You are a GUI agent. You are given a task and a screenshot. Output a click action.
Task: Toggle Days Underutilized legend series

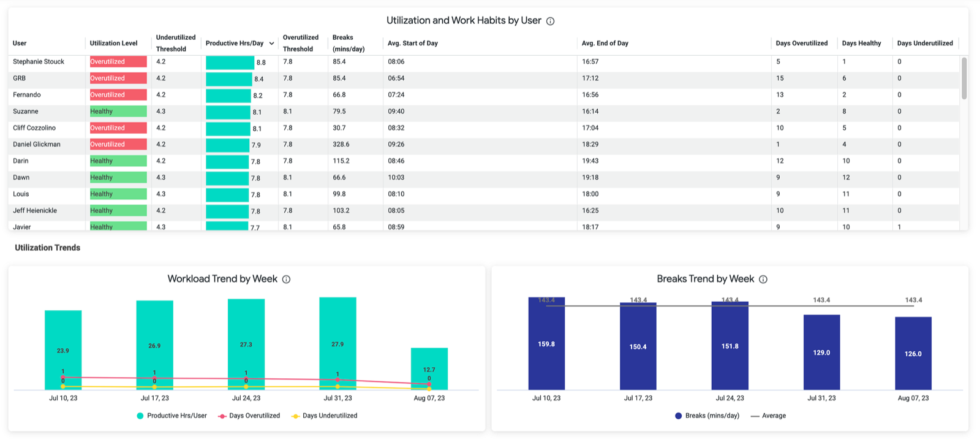[325, 416]
